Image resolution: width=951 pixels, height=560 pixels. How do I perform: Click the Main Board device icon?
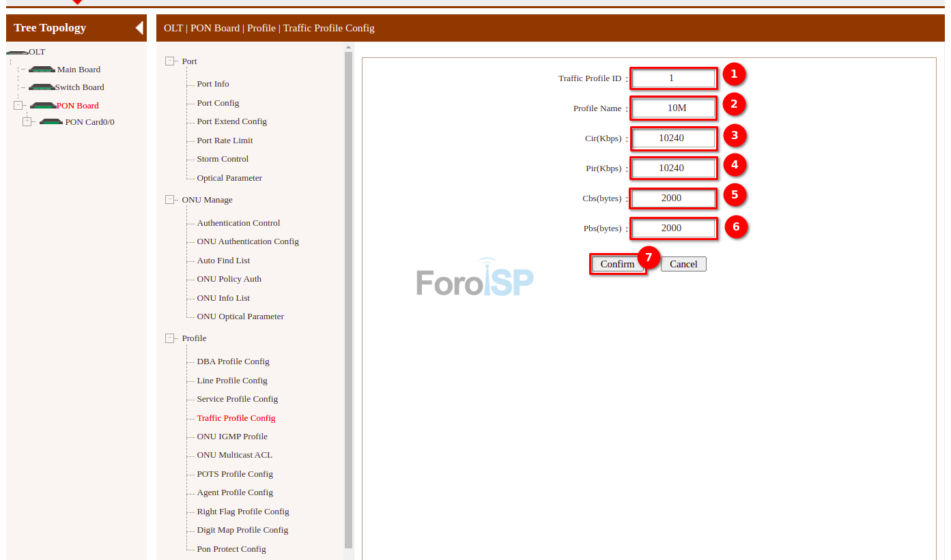tap(42, 70)
